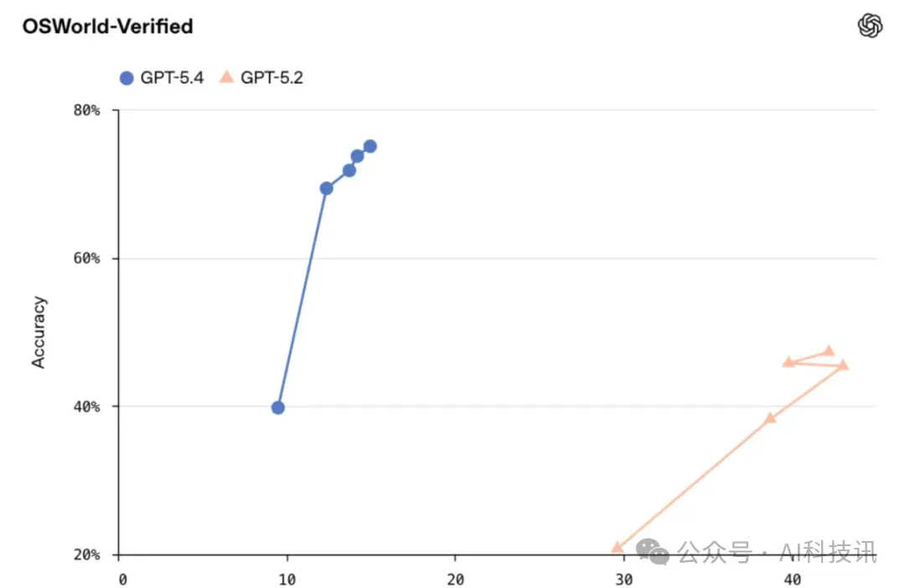Click the lowest GPT-5.2 triangle near 20%
905x588 pixels.
tap(618, 549)
